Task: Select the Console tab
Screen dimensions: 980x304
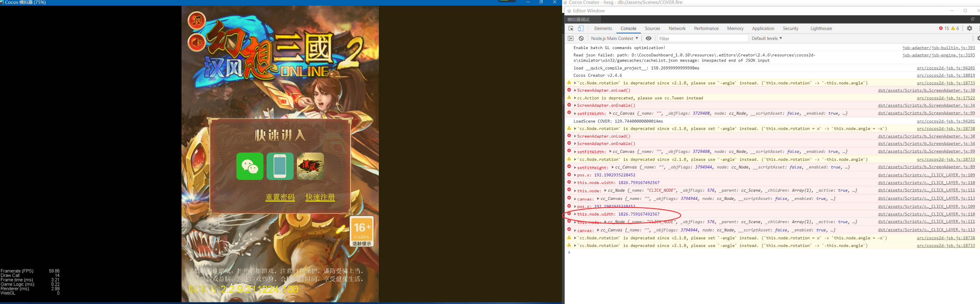Action: tap(628, 29)
